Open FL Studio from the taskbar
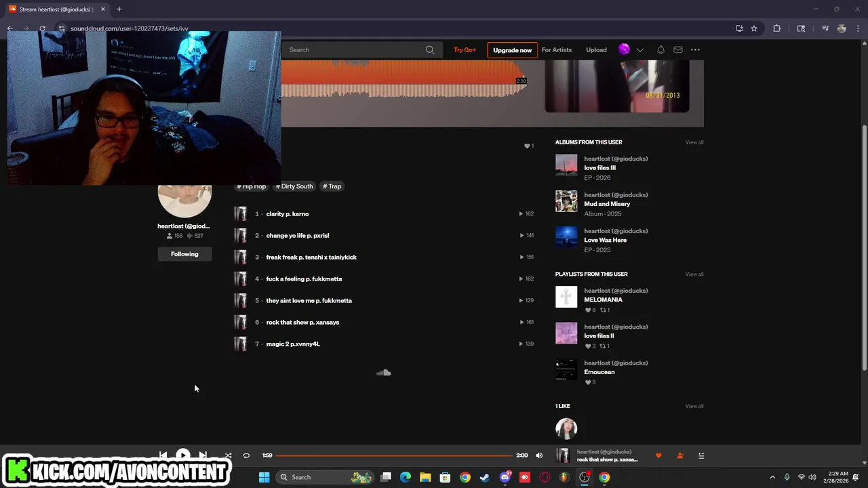868x488 pixels. (564, 477)
